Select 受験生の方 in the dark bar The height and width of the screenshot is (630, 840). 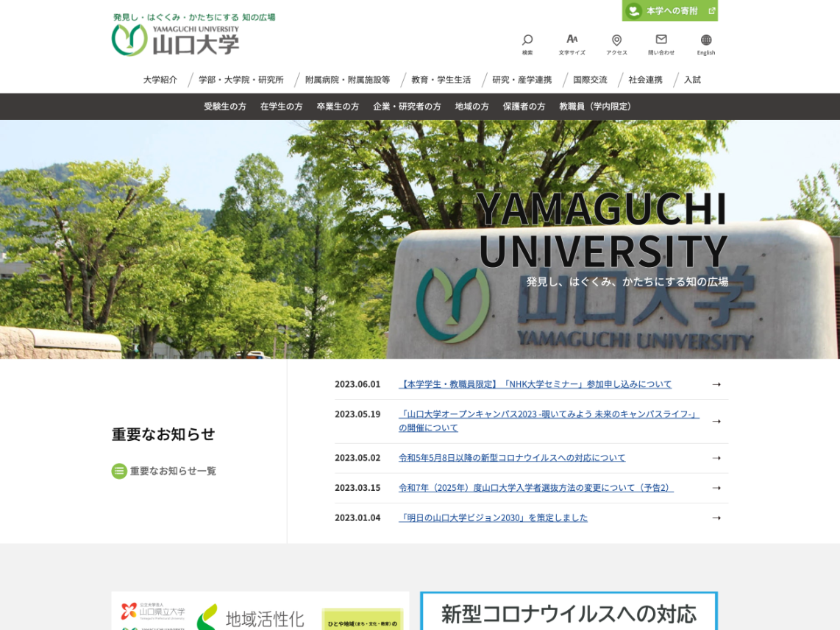click(225, 107)
